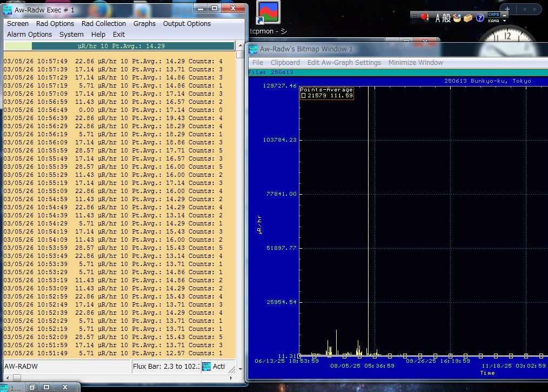Click the Bitmap Window title bar icon
Image resolution: width=548 pixels, height=392 pixels.
click(x=253, y=49)
